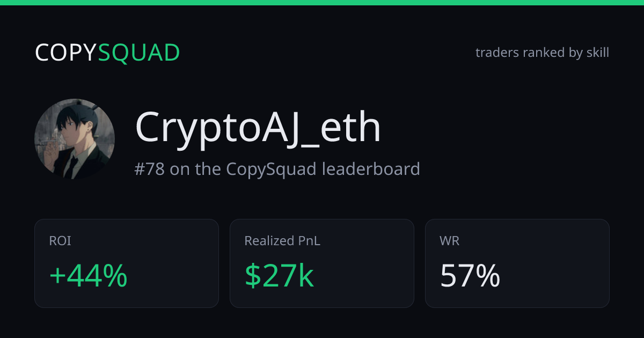Click the green 'SQUAD' part of logo
644x338 pixels.
[x=139, y=53]
